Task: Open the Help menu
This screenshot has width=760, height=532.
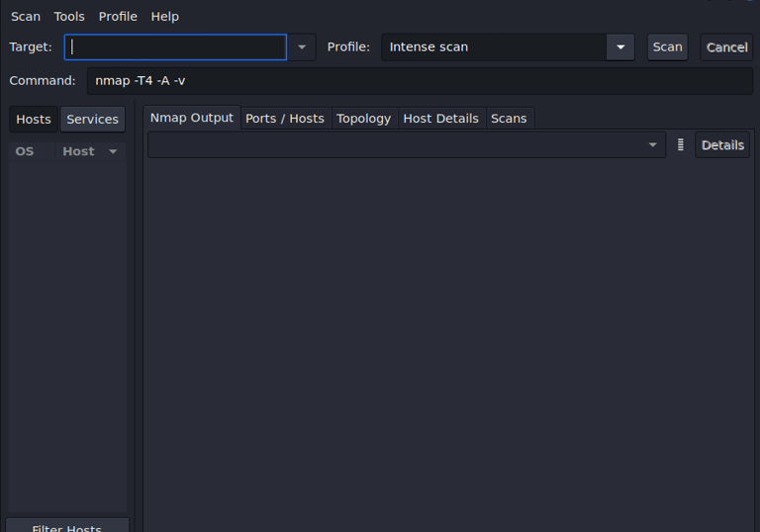Action: 165,17
